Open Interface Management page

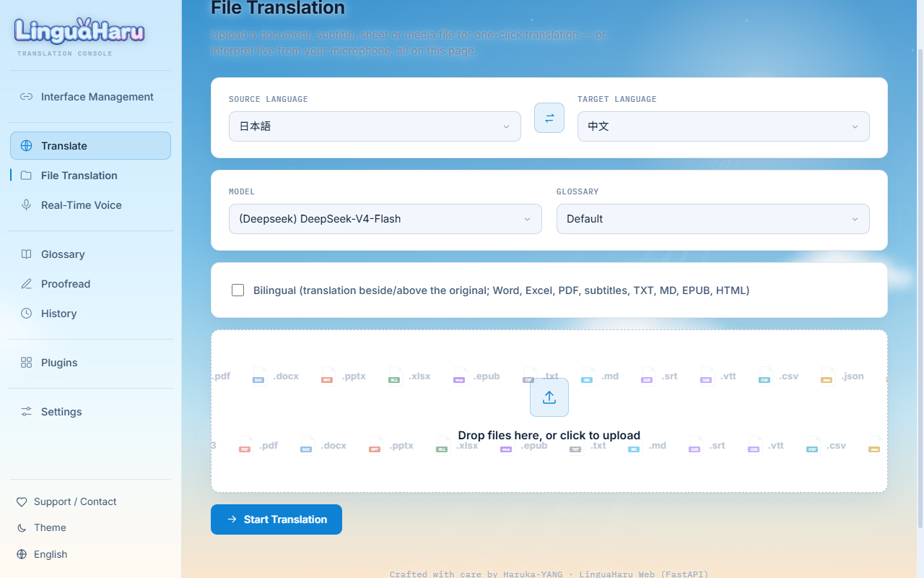(90, 97)
